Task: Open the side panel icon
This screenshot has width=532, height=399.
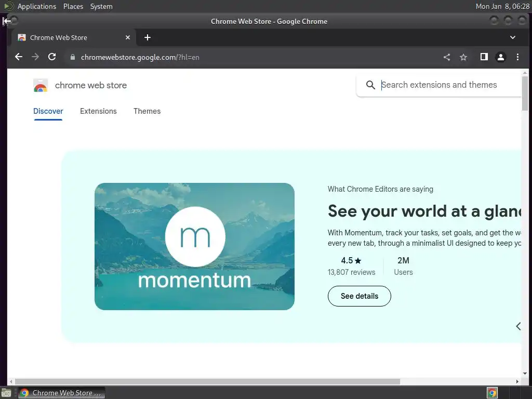Action: 484,57
